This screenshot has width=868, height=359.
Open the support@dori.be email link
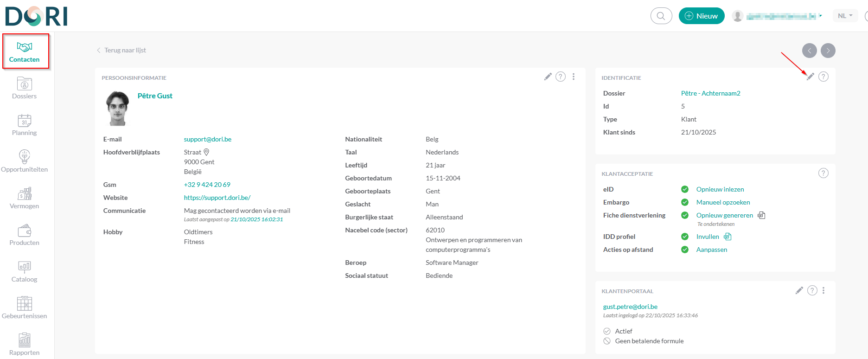point(207,139)
